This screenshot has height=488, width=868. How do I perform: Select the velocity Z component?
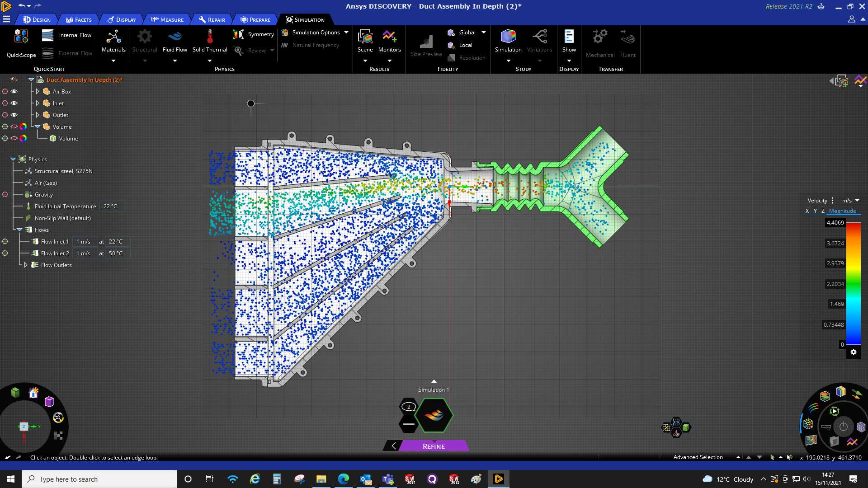click(823, 211)
